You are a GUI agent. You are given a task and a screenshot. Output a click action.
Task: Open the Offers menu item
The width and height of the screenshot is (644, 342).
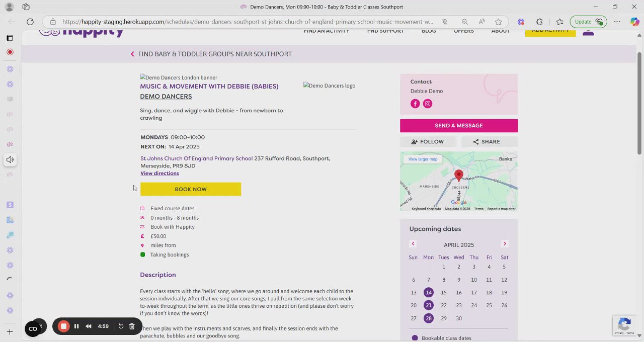click(x=463, y=31)
